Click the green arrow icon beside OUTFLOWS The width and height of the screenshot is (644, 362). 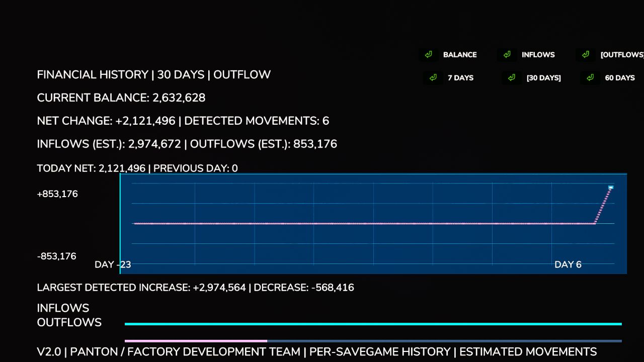585,55
